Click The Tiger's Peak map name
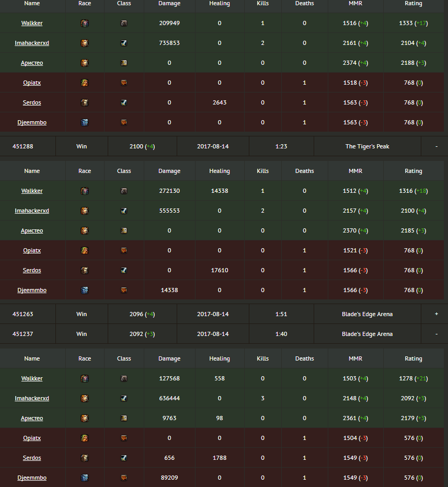 coord(367,147)
